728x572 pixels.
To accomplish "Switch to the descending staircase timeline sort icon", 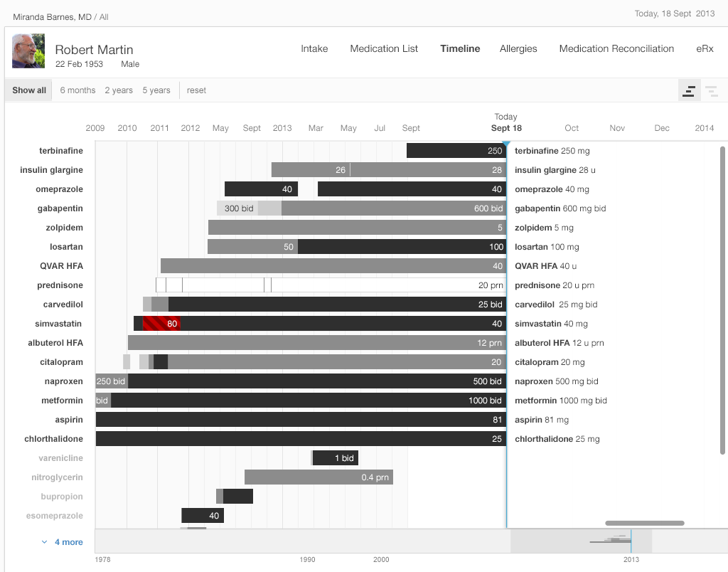I will click(711, 90).
